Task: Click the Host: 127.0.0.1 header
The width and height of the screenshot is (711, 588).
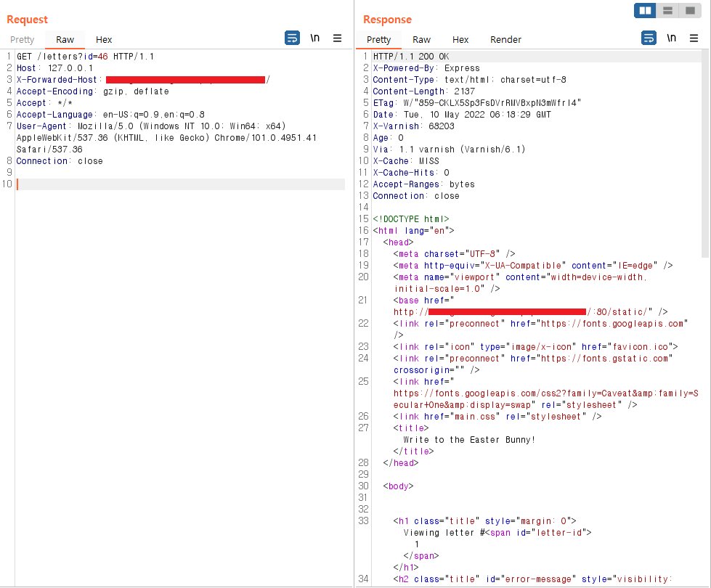Action: point(55,68)
